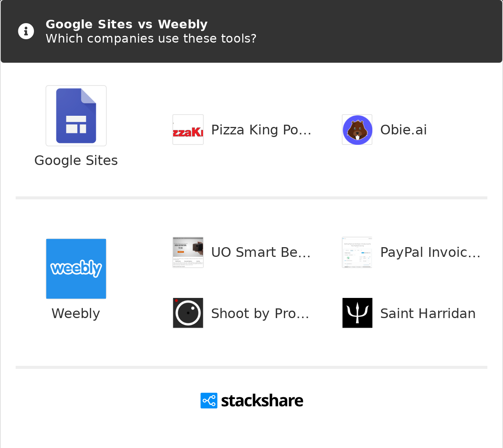Click the Google Sites logo icon
This screenshot has width=503, height=448.
click(x=76, y=116)
